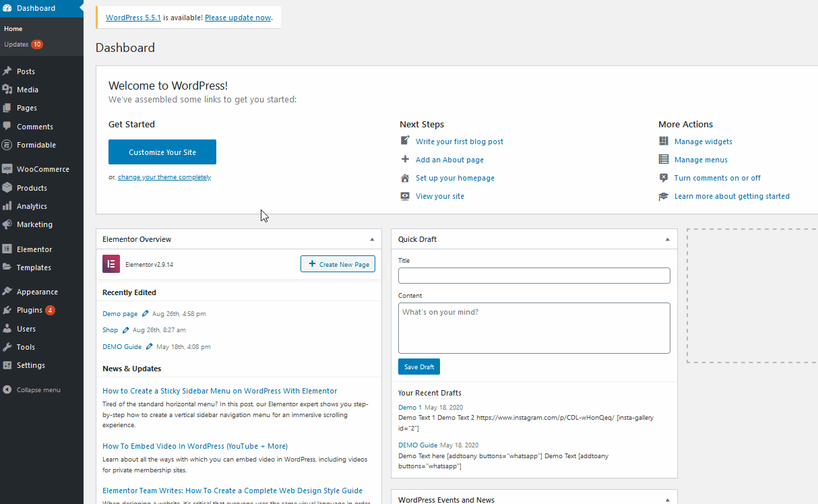Click the Collapse menu arrow icon
Screen dimensions: 818x504
7,389
